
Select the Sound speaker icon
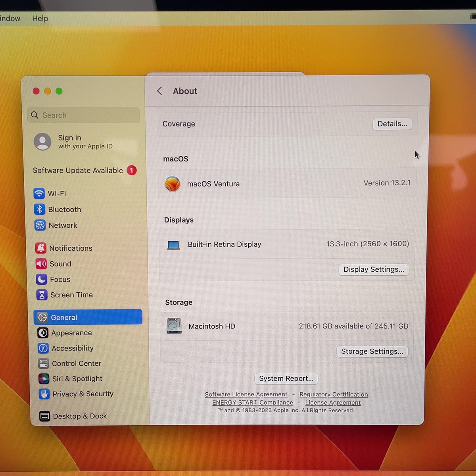click(x=41, y=264)
